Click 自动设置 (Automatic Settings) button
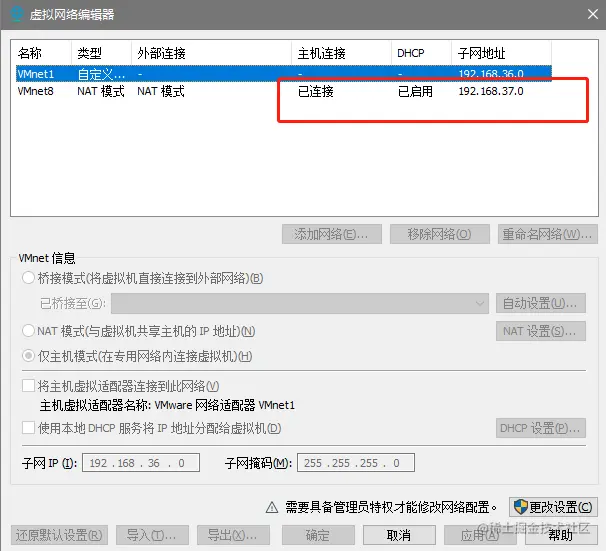 pyautogui.click(x=541, y=303)
